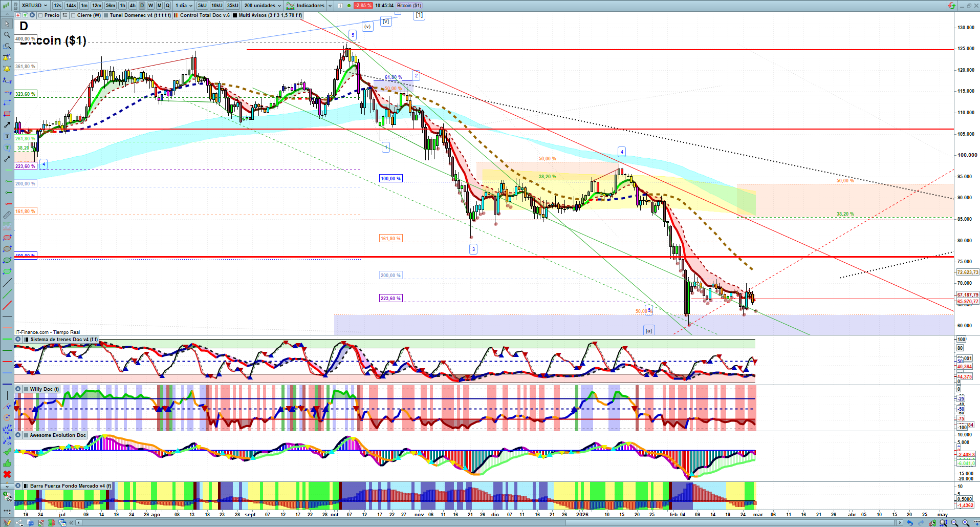
Task: Click the pencil drawing icon at bottom-left
Action: [8, 523]
